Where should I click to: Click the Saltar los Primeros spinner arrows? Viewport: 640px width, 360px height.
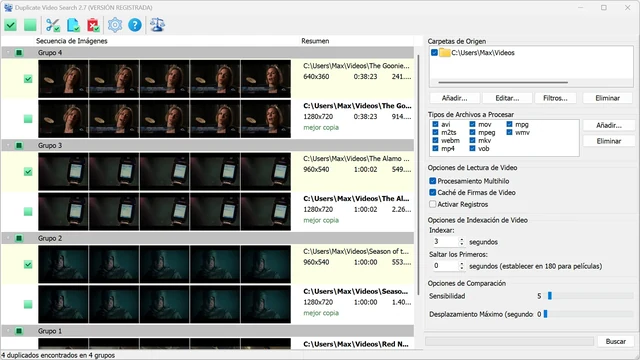pyautogui.click(x=462, y=266)
